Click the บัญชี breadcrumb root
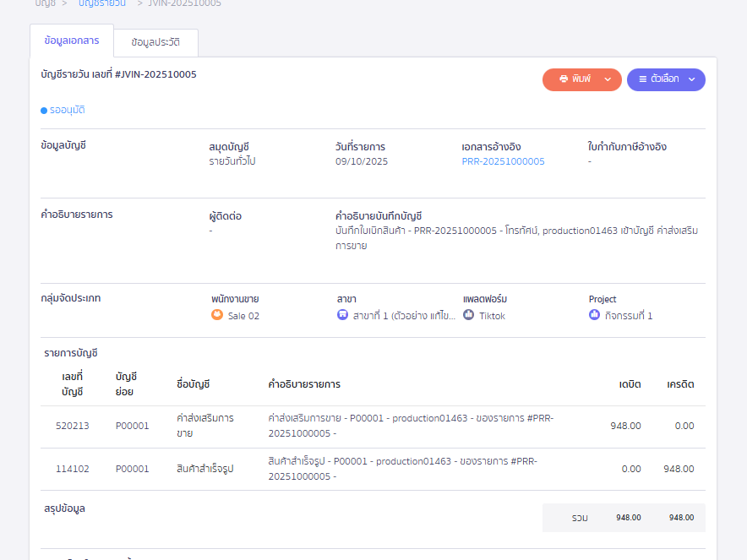747x560 pixels. point(46,3)
